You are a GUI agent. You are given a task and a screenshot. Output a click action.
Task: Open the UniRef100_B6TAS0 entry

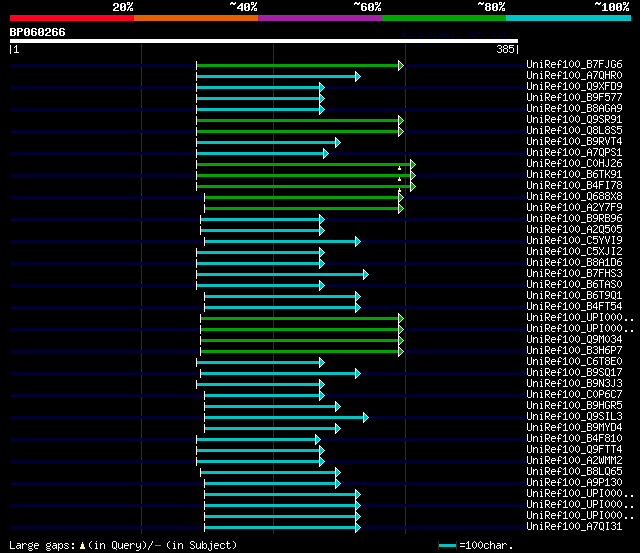point(574,285)
